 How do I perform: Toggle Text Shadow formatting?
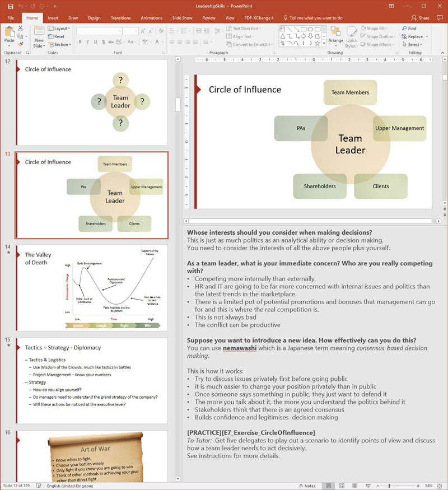tap(103, 41)
